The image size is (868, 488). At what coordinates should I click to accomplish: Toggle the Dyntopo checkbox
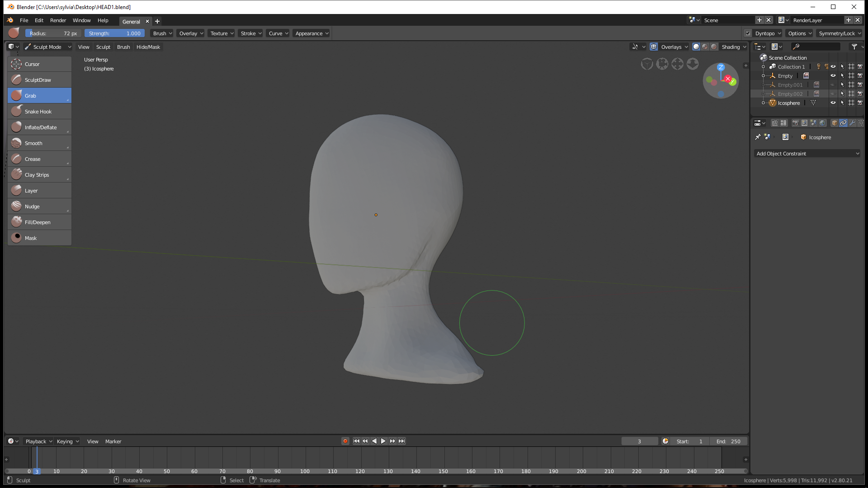[748, 33]
